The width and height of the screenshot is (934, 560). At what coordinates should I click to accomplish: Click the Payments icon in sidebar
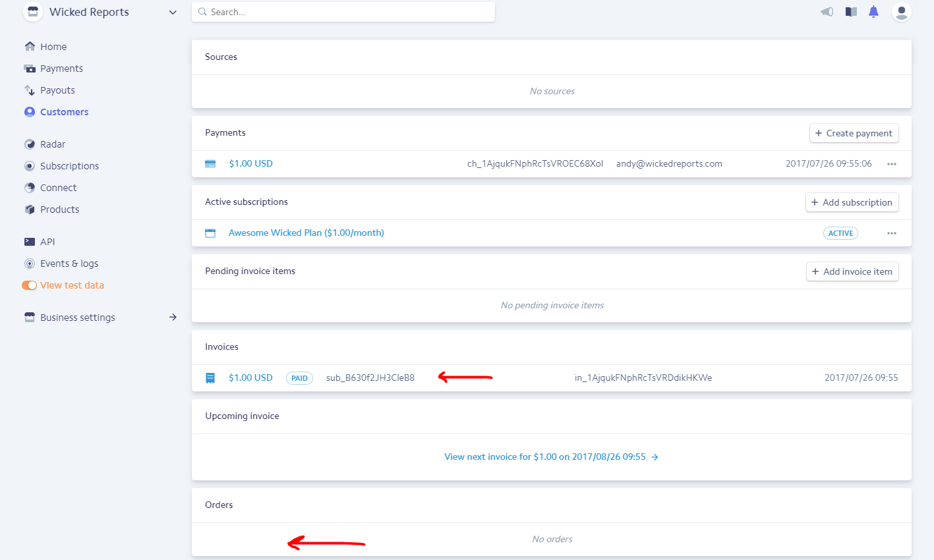click(30, 69)
